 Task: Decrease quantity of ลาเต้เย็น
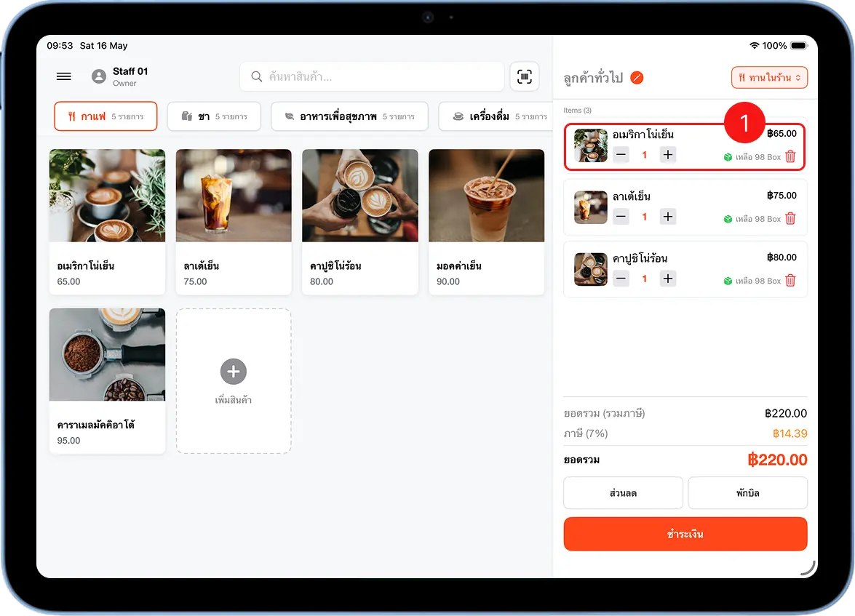click(621, 217)
